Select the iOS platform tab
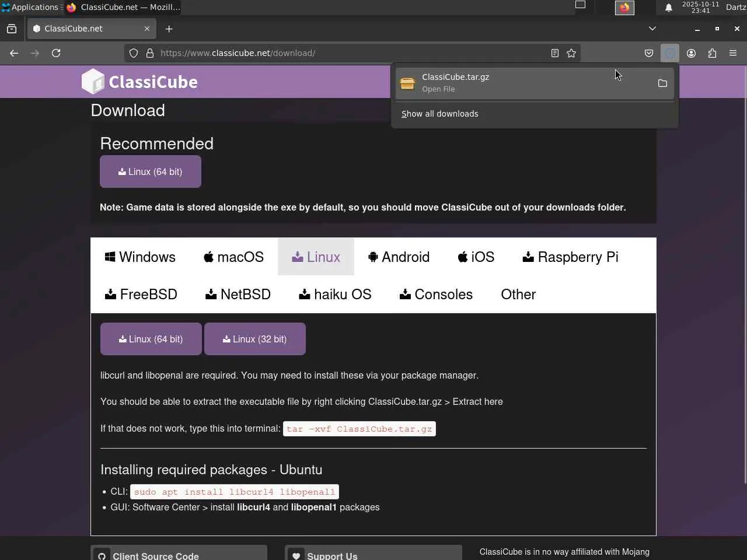Viewport: 747px width, 560px height. 476,257
